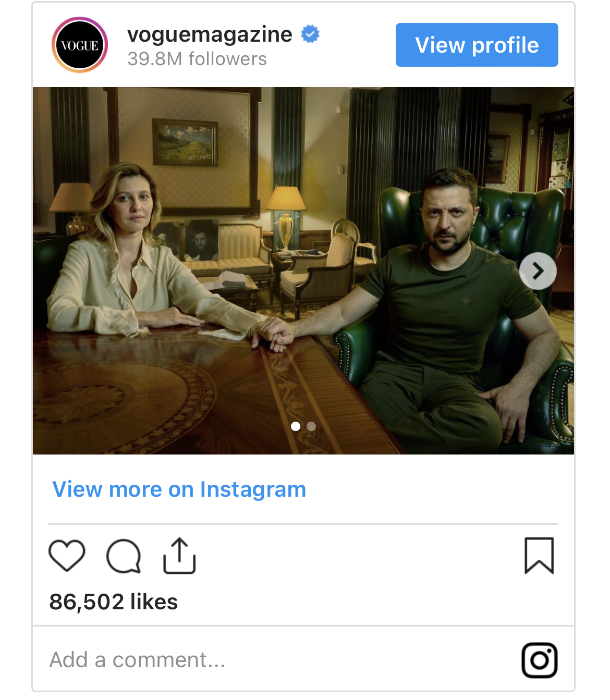
Task: Open comments via speech bubble icon
Action: point(124,556)
